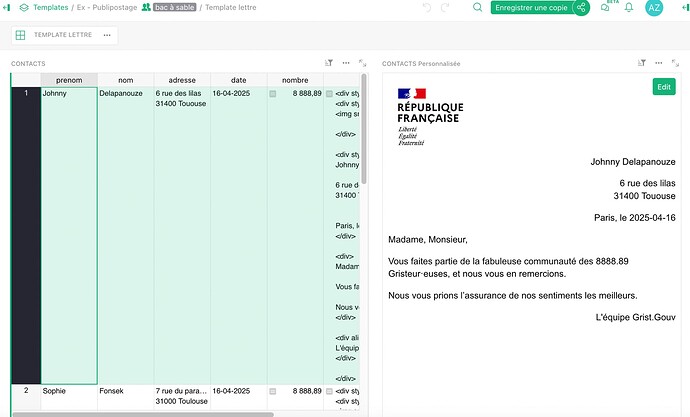This screenshot has height=417, width=690.
Task: Select the adresse column header
Action: pos(182,80)
